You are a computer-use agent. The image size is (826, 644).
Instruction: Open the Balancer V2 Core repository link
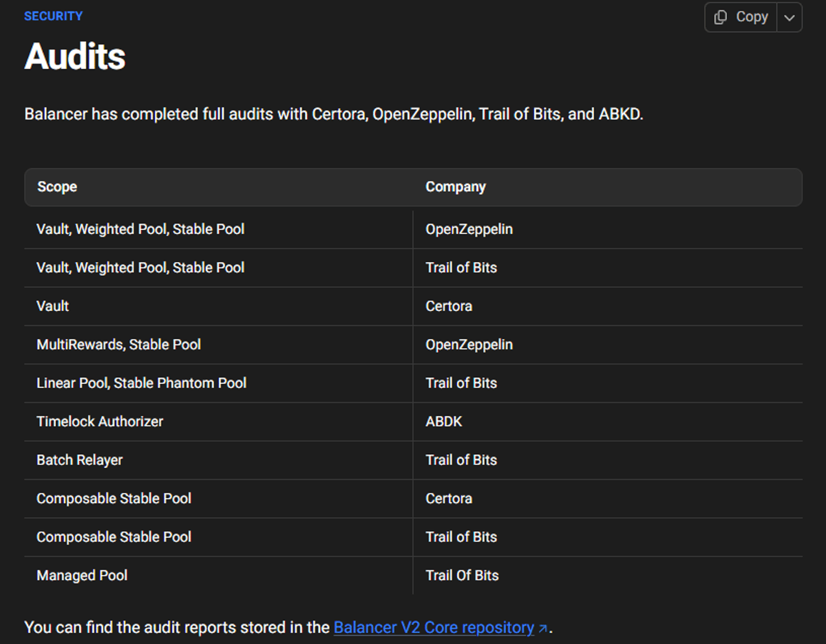pyautogui.click(x=434, y=627)
